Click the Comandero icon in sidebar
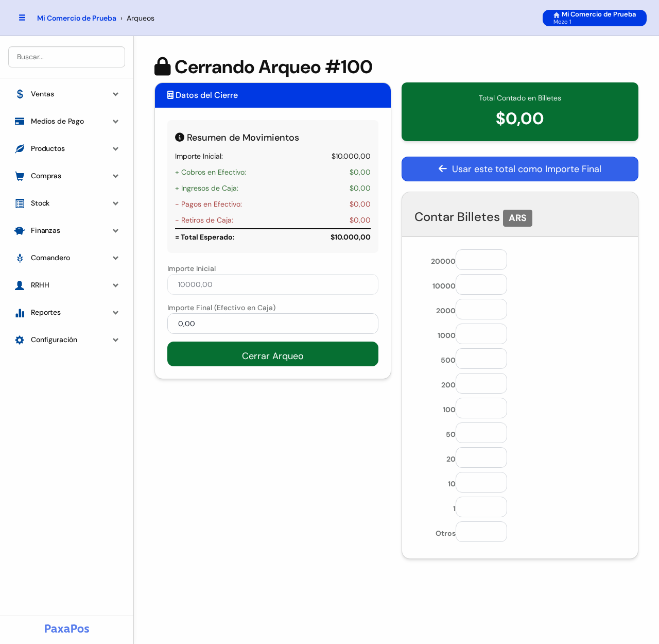 [20, 258]
